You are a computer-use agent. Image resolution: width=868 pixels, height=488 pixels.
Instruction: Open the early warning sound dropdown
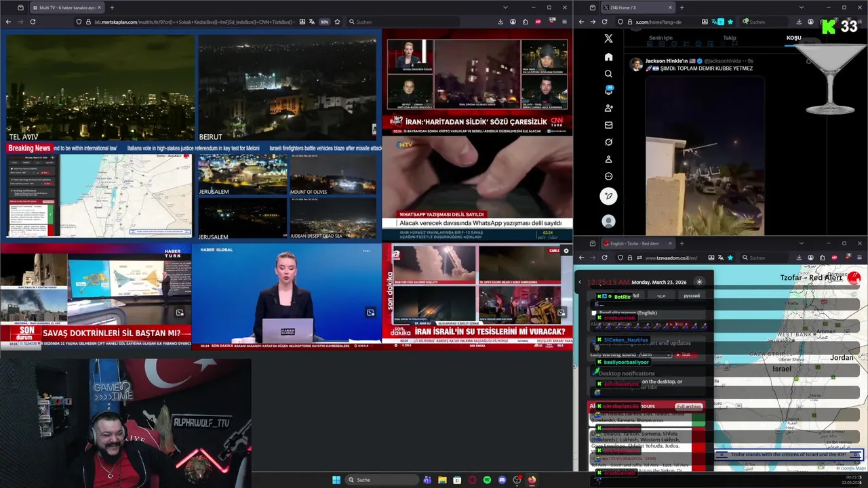point(654,354)
